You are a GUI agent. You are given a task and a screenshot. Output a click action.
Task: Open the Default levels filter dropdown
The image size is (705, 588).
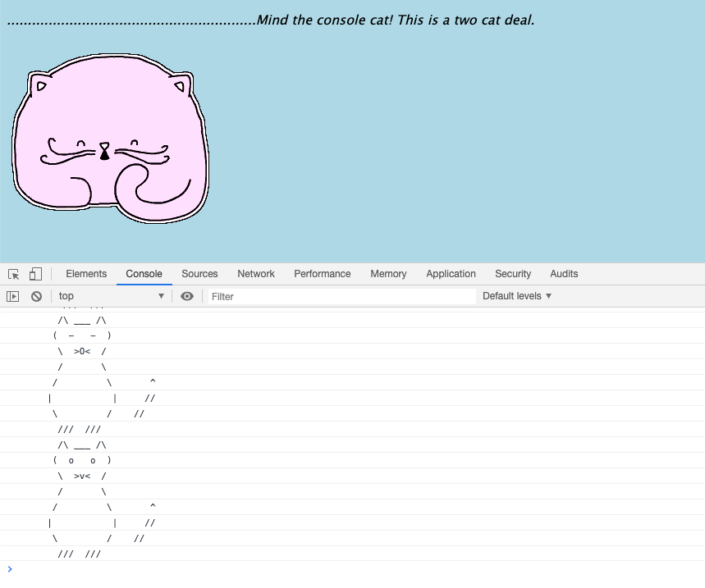tap(516, 296)
